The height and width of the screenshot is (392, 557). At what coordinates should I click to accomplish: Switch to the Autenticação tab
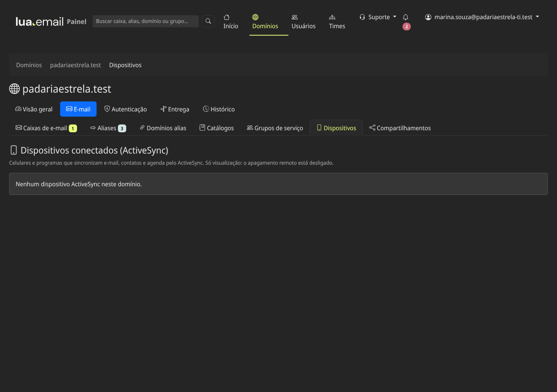tap(126, 109)
